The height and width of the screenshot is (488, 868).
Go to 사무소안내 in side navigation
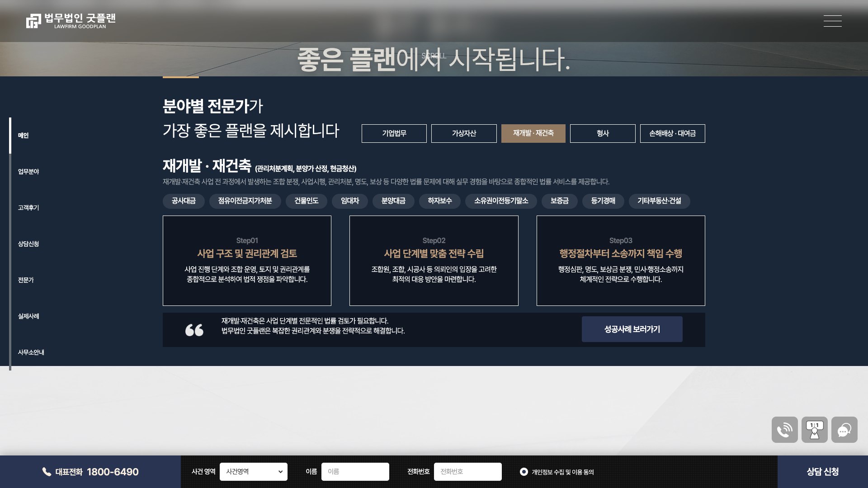click(x=31, y=352)
